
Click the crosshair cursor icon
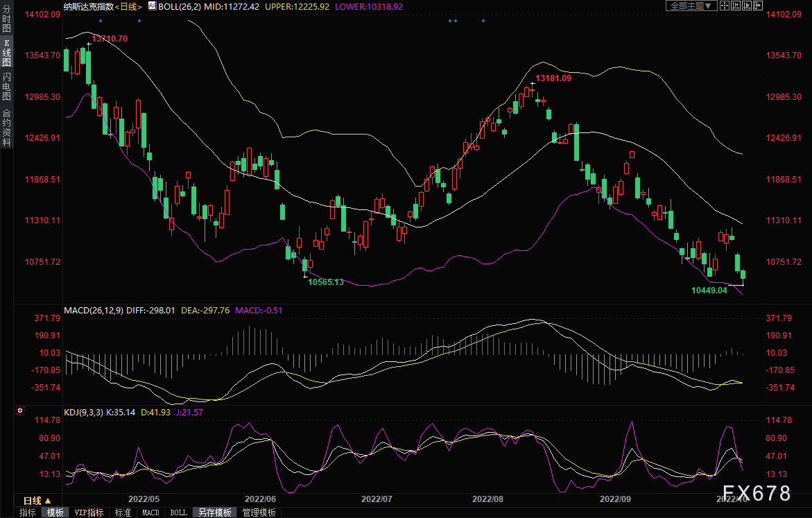725,6
